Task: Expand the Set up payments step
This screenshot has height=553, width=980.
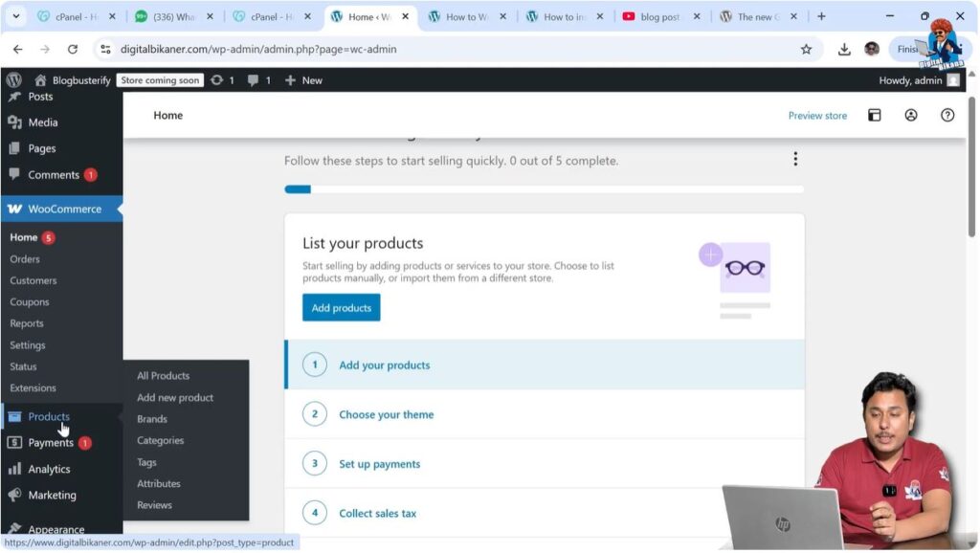Action: pyautogui.click(x=379, y=463)
